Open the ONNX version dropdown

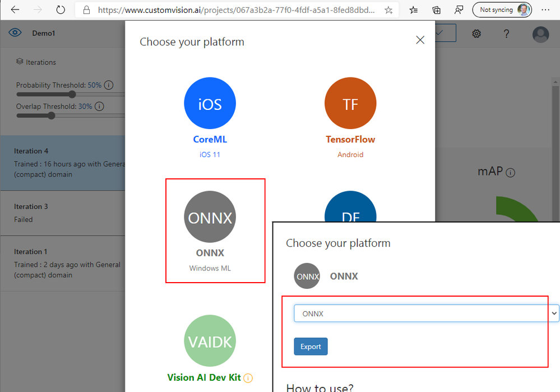(x=426, y=313)
